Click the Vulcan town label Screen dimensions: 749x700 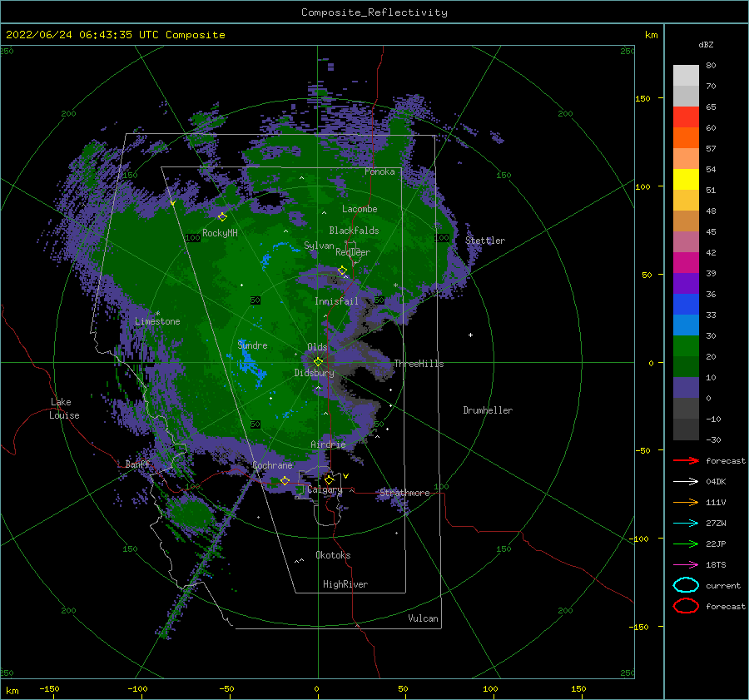(x=424, y=618)
